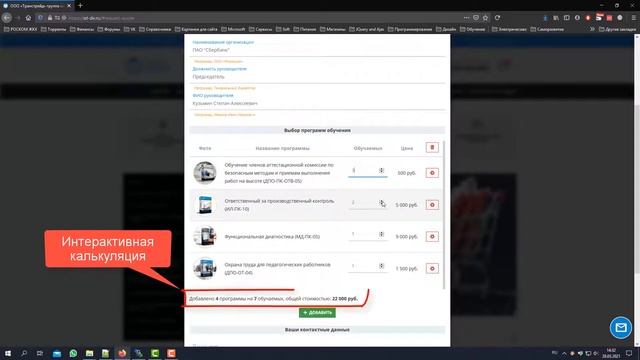Open the 'VK' bookmarks folder
Viewport: 640px width, 360px height.
(129, 29)
